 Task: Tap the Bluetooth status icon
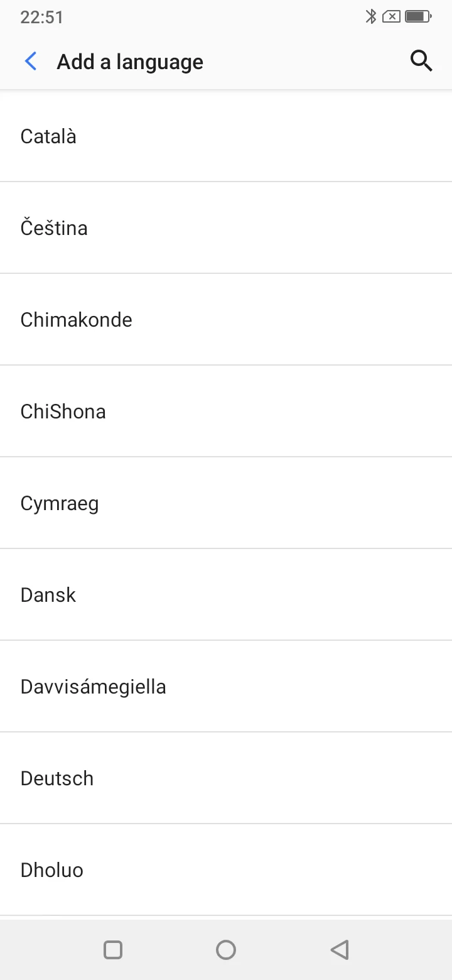(371, 17)
